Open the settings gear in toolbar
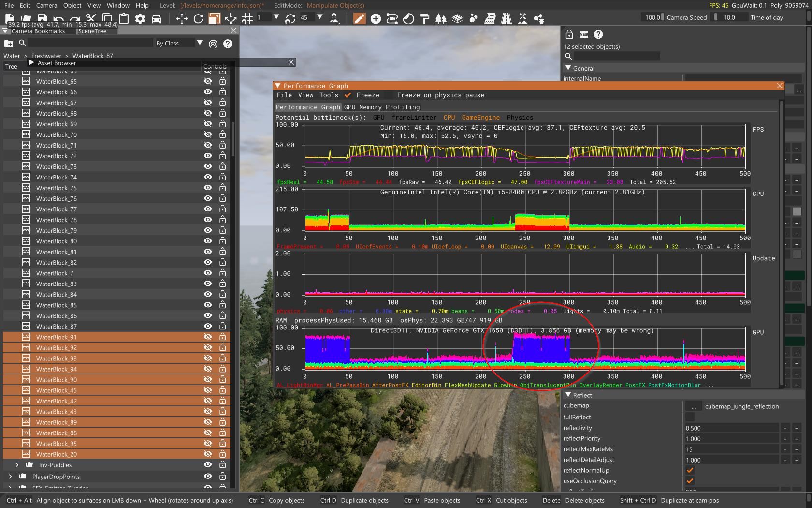The height and width of the screenshot is (508, 812). coord(140,19)
